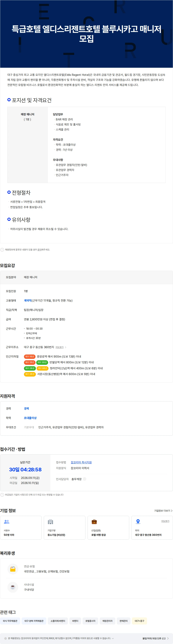Click the 연봉 2,800만원 이상 salary text
Screen dimensions: 173x644
45,319
